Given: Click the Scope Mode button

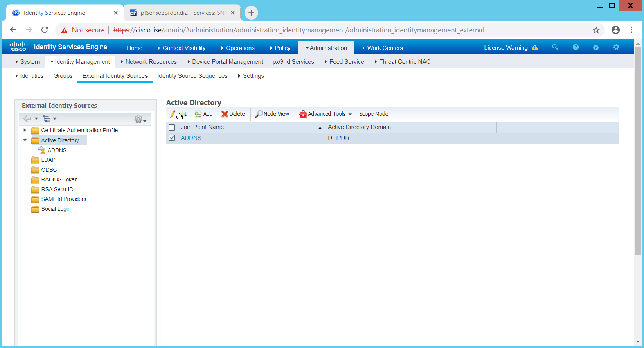Looking at the screenshot, I should (374, 114).
